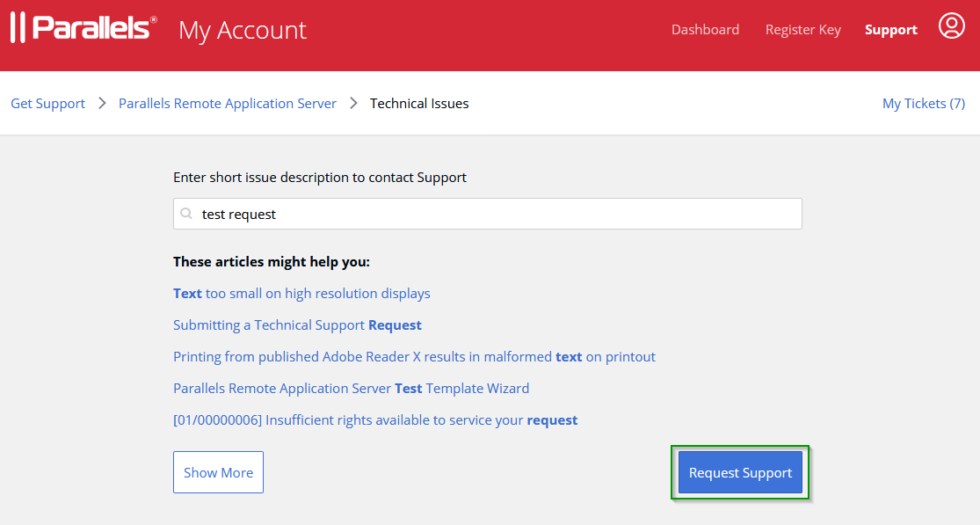
Task: Open article Text too small on high resolution displays
Action: coord(301,293)
